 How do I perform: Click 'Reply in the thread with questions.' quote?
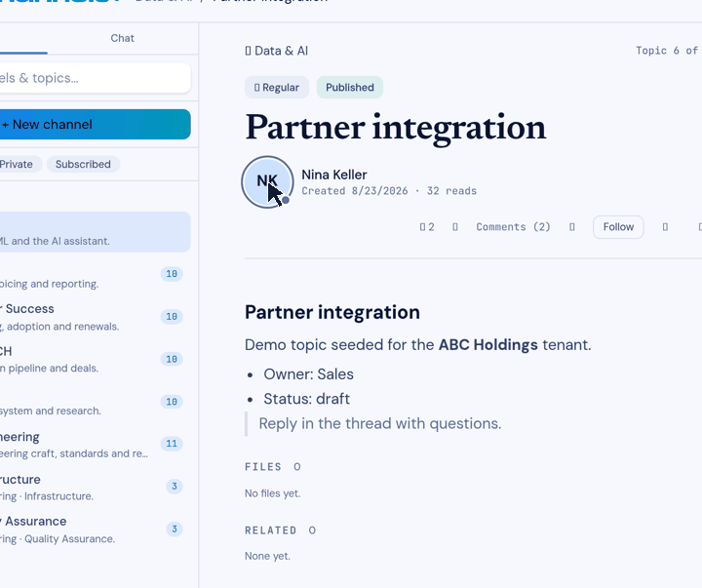[x=380, y=423]
